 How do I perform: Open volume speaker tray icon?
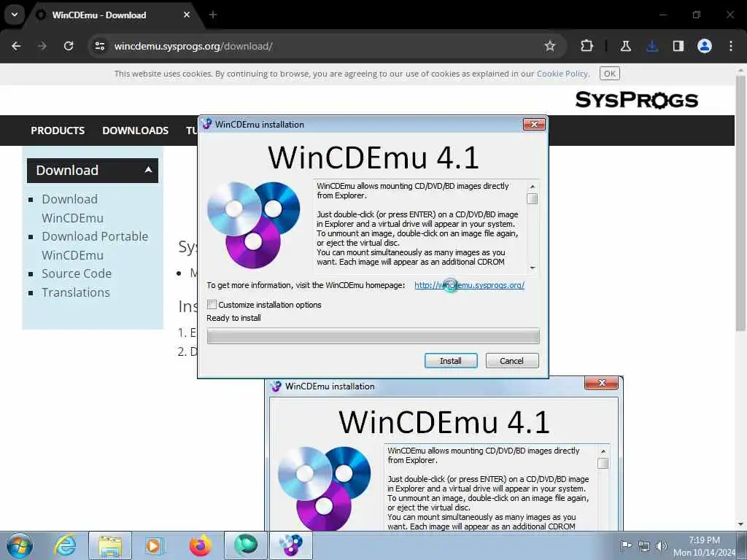(661, 545)
